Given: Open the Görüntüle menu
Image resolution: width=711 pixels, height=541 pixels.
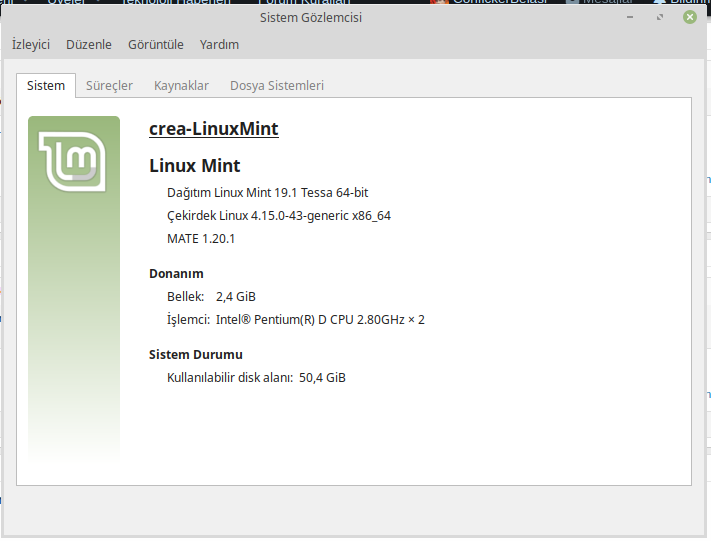Looking at the screenshot, I should 156,44.
